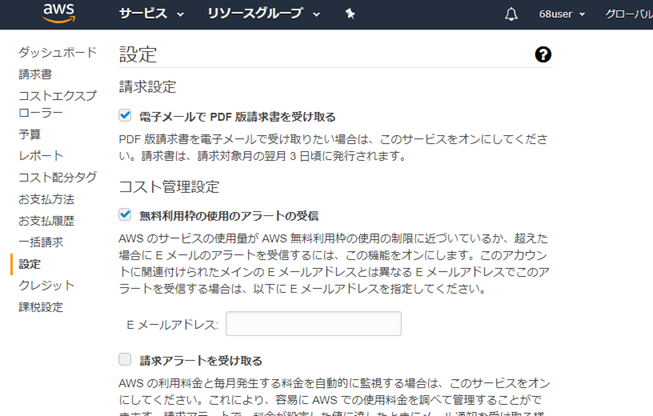Click the AWS logo home icon

coord(59,14)
